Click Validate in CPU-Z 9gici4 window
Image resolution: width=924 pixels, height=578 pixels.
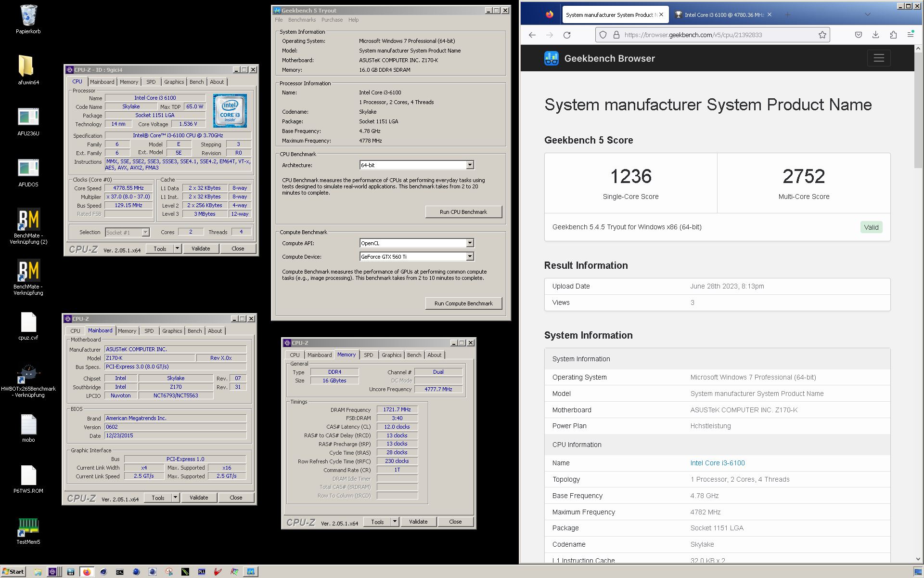(x=201, y=249)
